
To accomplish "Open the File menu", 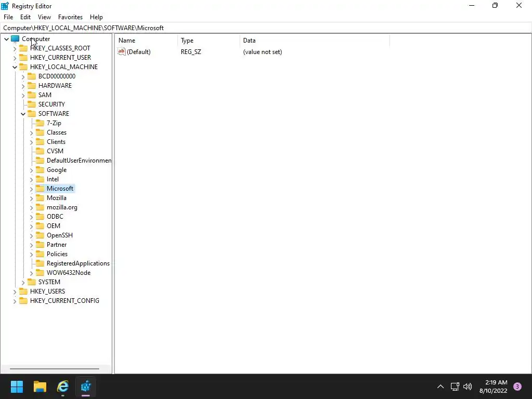I will (x=8, y=17).
